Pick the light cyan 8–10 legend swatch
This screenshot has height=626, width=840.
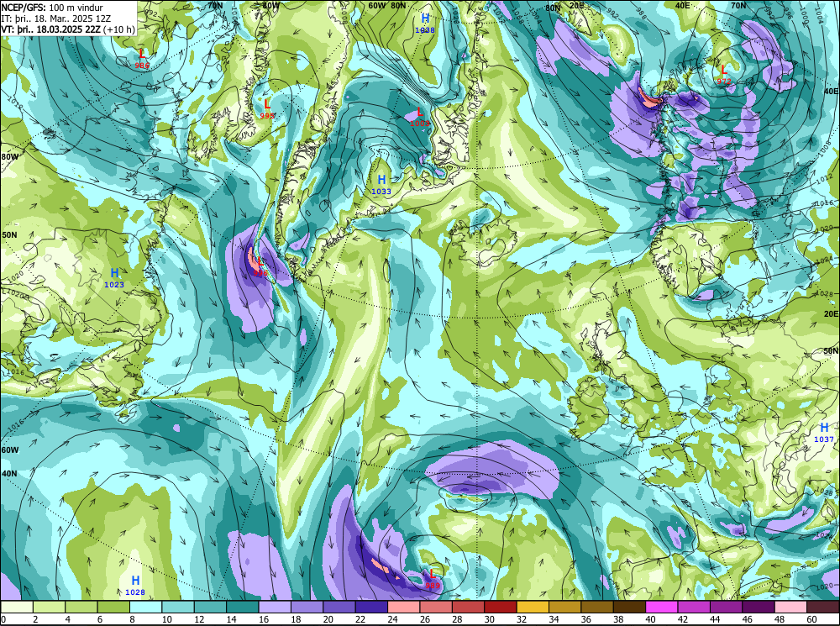click(x=145, y=607)
